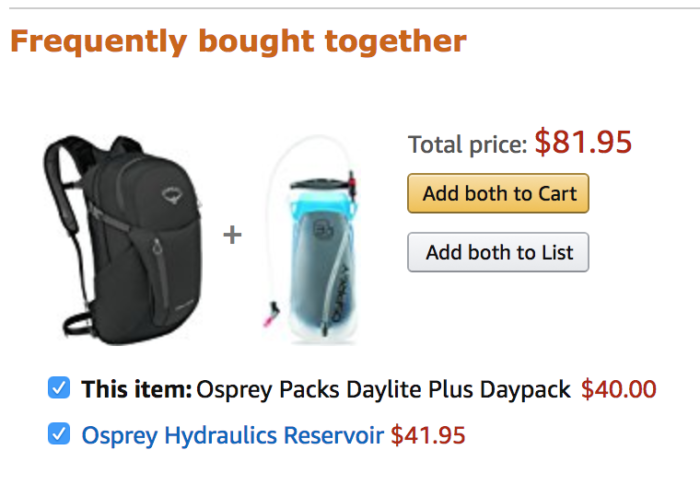
Task: Click the Osprey Packs Daylite Plus Daypack title
Action: pos(384,389)
